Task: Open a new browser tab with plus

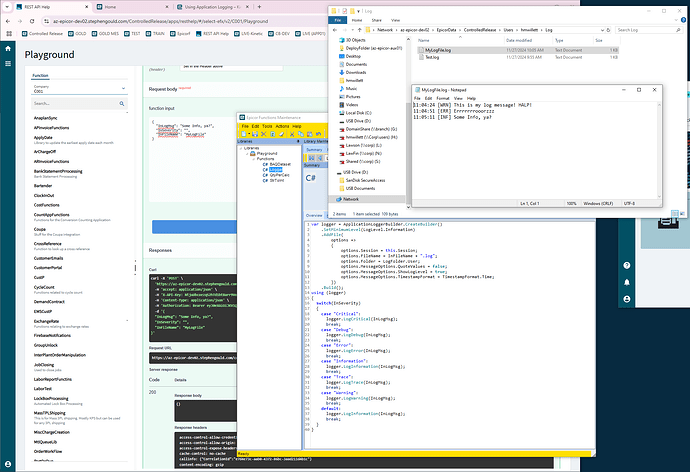Action: (x=259, y=7)
